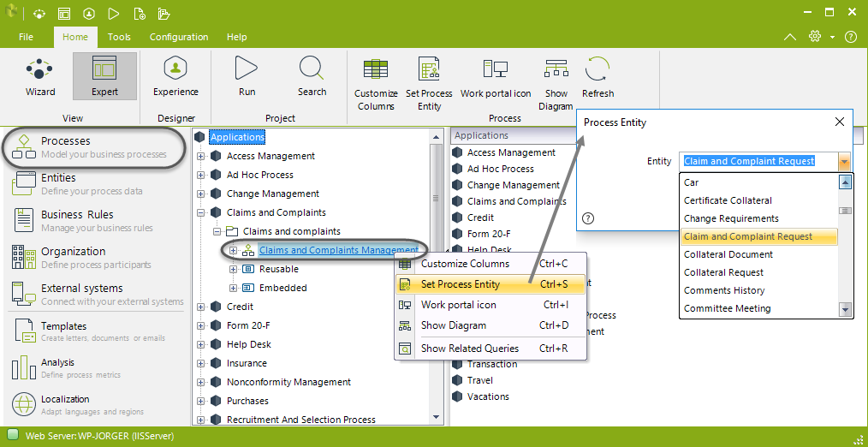Open the Help tab
This screenshot has height=447, width=868.
pyautogui.click(x=236, y=37)
